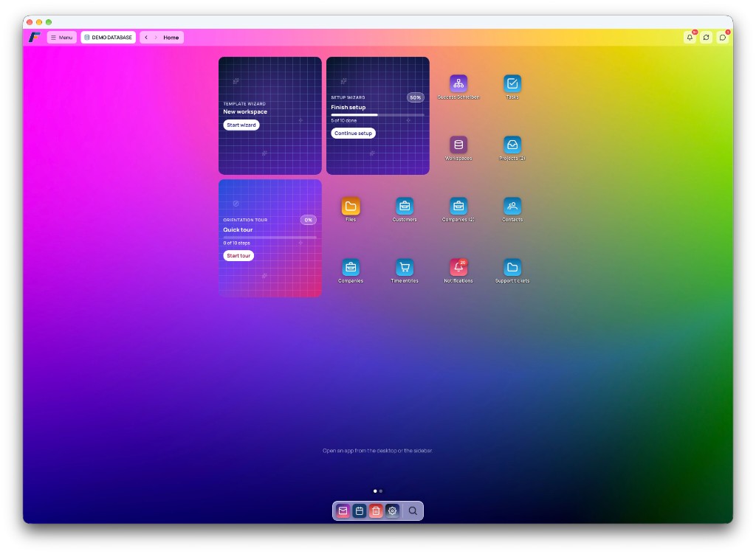The width and height of the screenshot is (756, 554).
Task: Click the refresh sync icon in top bar
Action: pyautogui.click(x=707, y=37)
